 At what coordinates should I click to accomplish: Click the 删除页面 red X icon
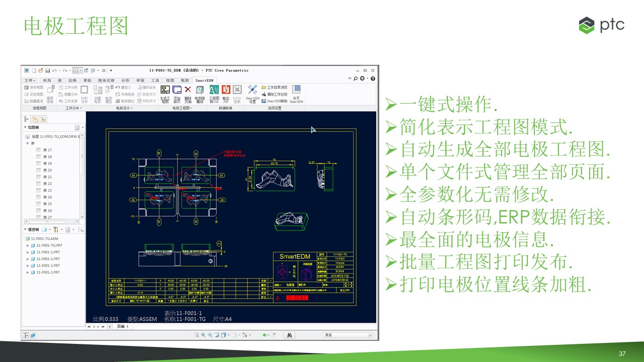point(188,89)
